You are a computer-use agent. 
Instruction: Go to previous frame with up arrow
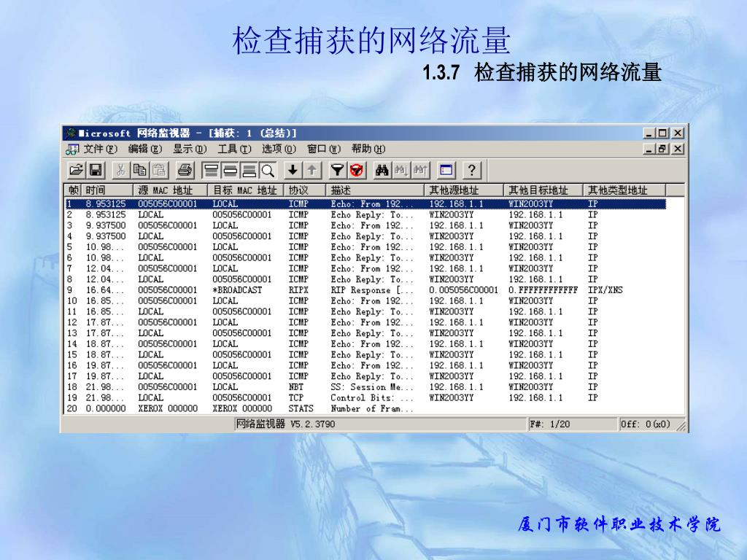312,170
